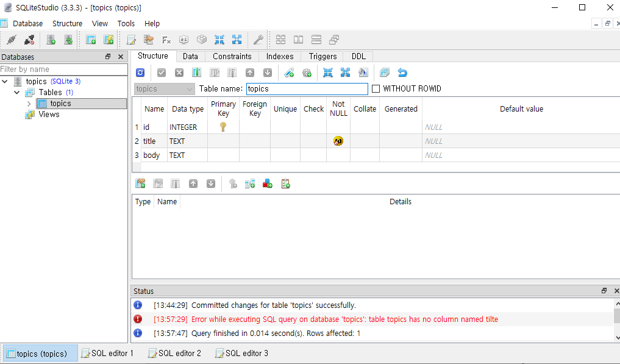Add table foreign key icon
The width and height of the screenshot is (620, 364).
[x=250, y=184]
